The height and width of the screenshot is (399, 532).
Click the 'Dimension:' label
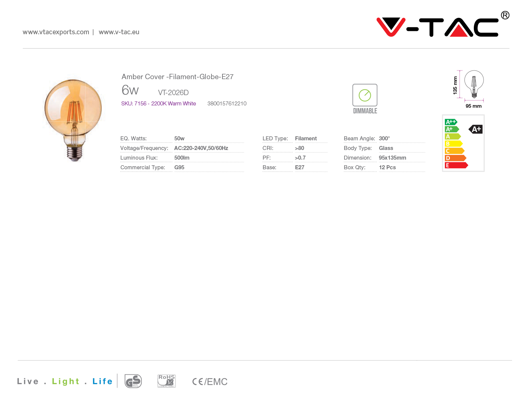(357, 158)
